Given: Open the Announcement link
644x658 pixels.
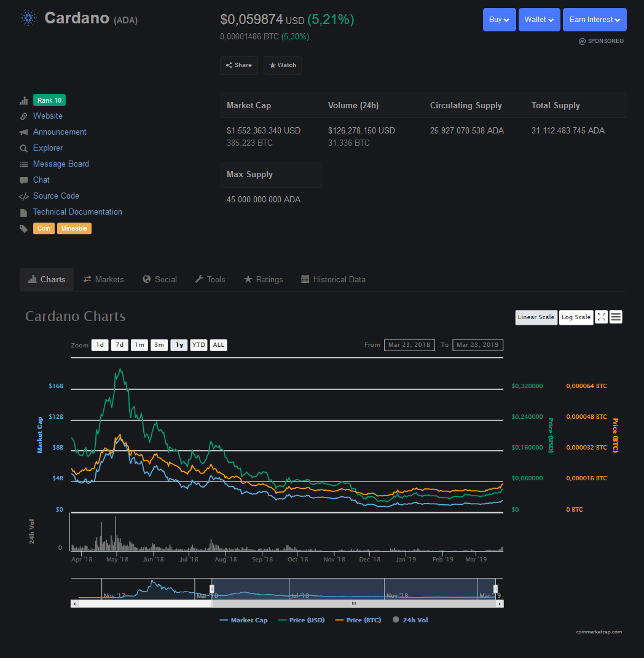Looking at the screenshot, I should (60, 132).
